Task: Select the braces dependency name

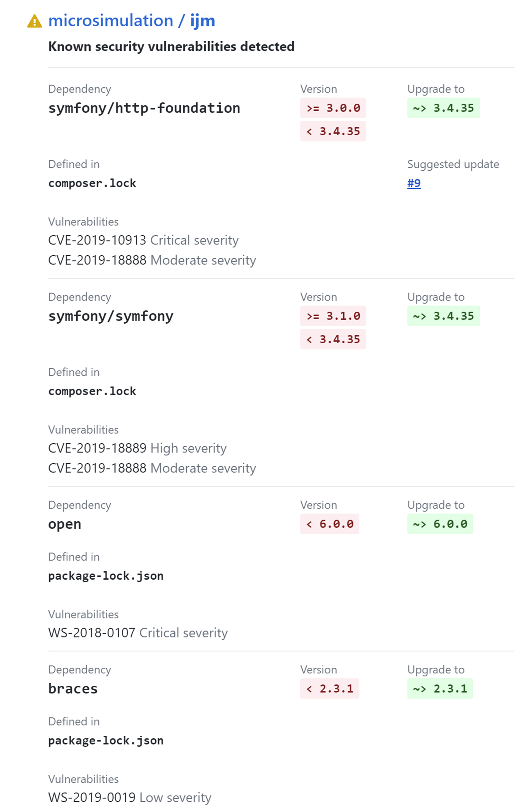Action: point(73,688)
